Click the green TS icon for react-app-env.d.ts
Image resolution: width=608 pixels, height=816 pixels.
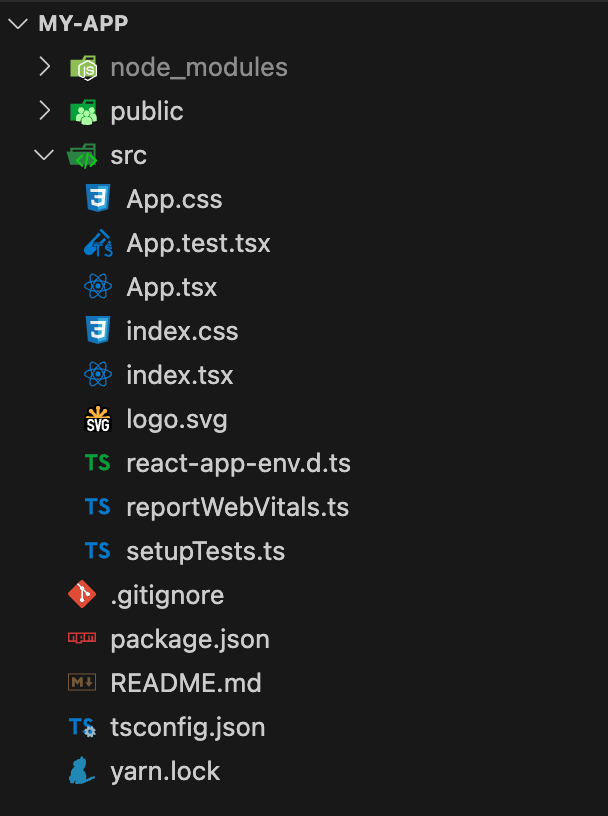point(97,463)
